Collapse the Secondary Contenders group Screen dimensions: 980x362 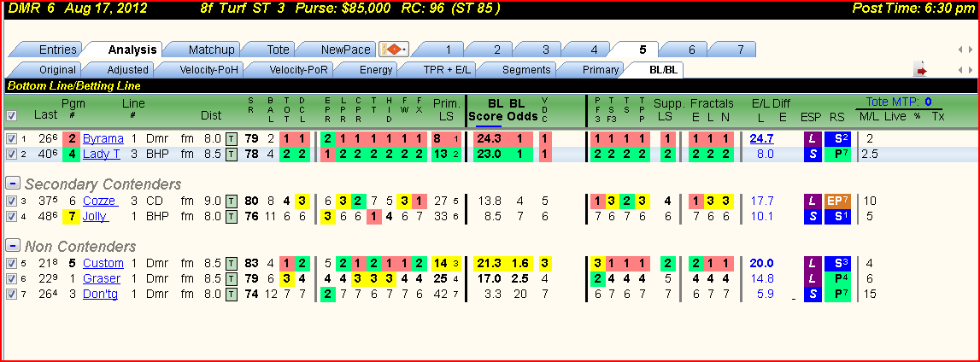[x=12, y=183]
